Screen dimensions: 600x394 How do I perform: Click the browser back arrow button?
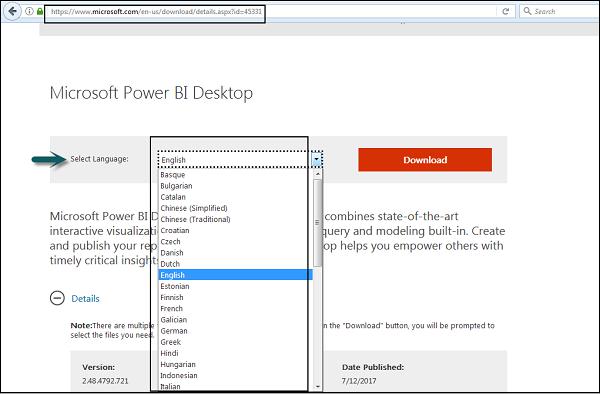12,11
